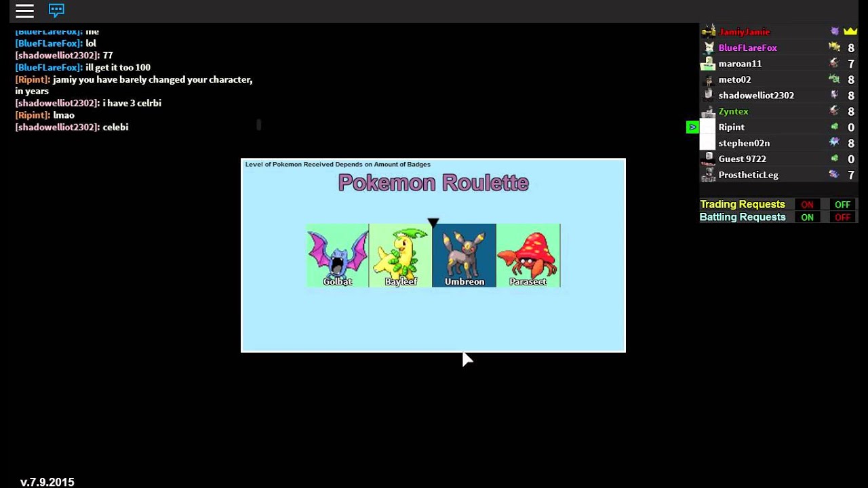The height and width of the screenshot is (488, 868).
Task: Click badge count 8 on stephen02n's row
Action: pyautogui.click(x=851, y=143)
